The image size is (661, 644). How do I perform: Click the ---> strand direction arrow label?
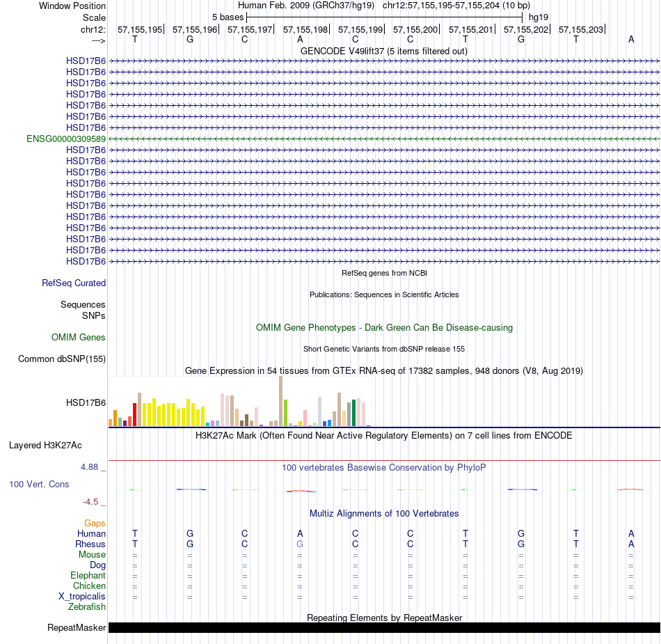pyautogui.click(x=98, y=40)
